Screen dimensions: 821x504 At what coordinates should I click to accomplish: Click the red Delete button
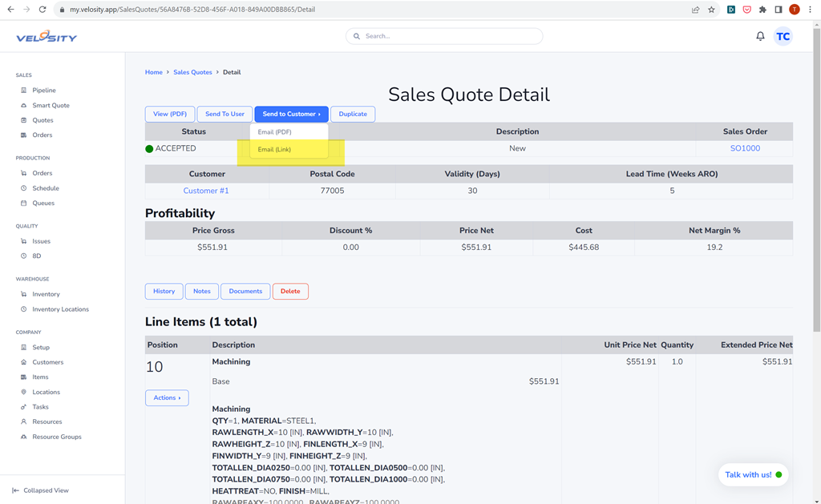[x=290, y=291]
